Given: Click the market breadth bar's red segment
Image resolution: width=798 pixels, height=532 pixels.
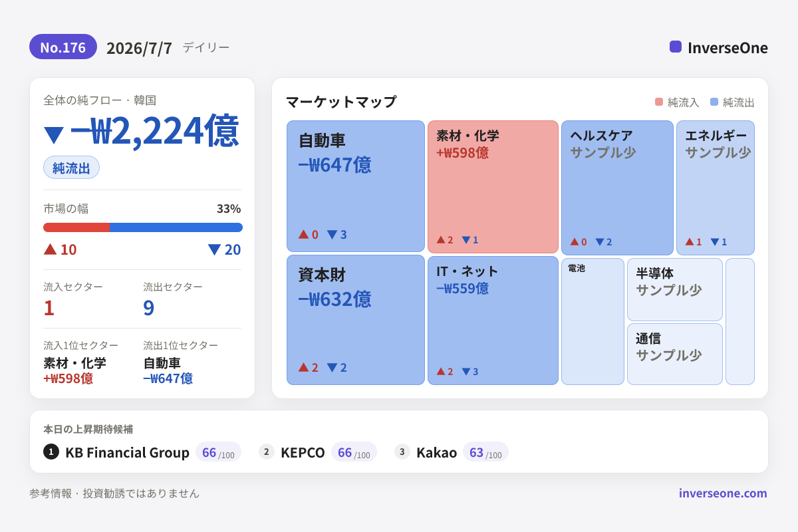Looking at the screenshot, I should [x=76, y=227].
